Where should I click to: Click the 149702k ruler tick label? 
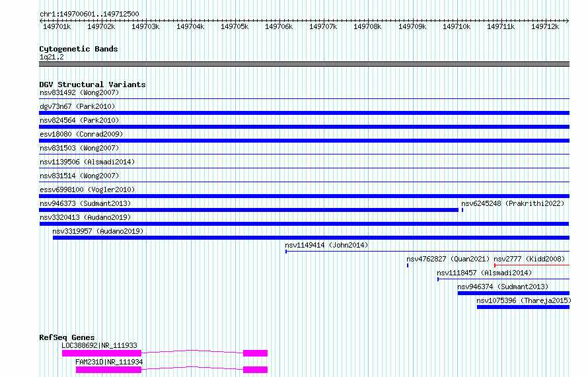click(x=101, y=26)
